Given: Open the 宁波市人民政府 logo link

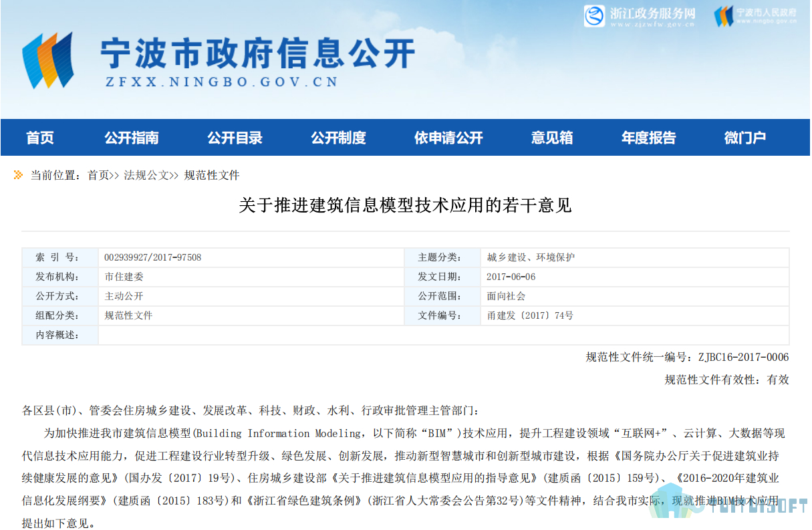Looking at the screenshot, I should pyautogui.click(x=755, y=16).
